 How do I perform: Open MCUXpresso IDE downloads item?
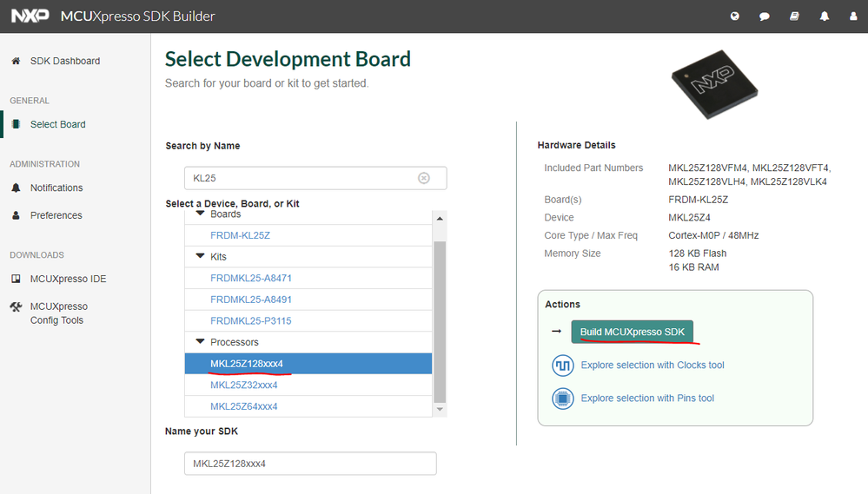point(68,279)
